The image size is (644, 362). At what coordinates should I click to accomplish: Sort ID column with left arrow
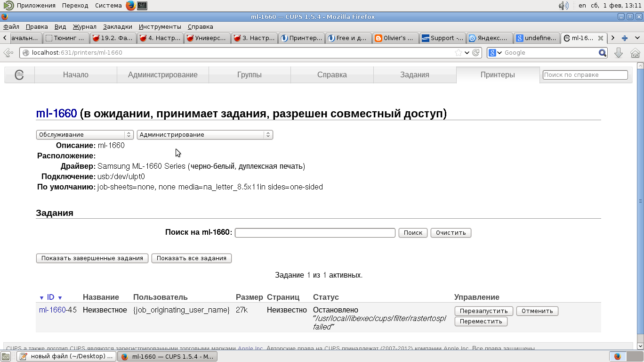[41, 298]
